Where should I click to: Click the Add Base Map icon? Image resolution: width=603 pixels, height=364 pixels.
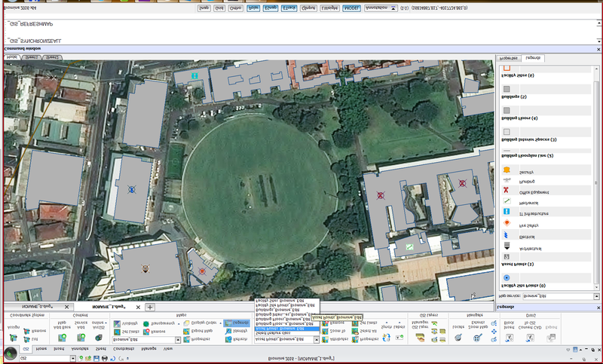[x=62, y=337]
